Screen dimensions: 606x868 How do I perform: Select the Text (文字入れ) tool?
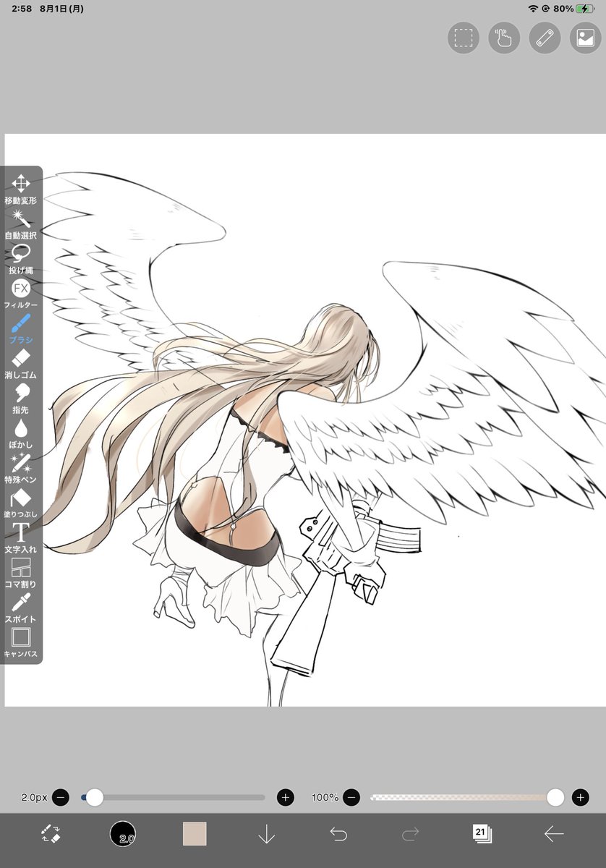point(20,539)
